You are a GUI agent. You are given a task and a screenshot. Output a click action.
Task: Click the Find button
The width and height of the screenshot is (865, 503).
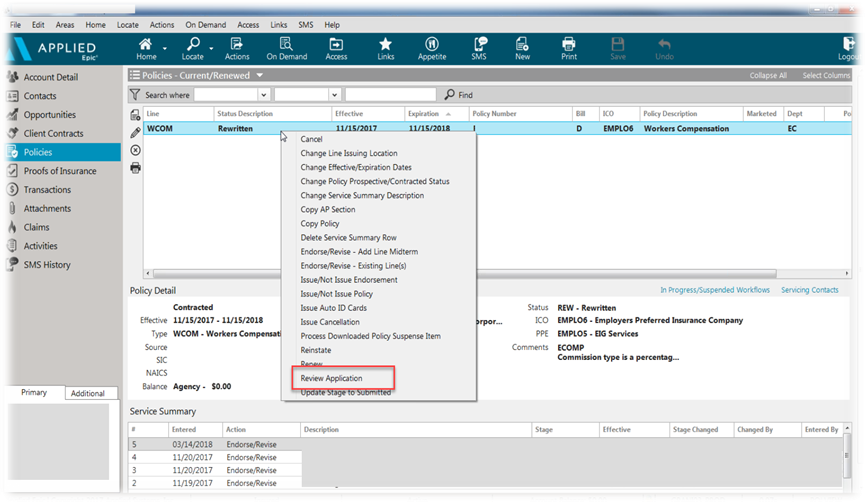[458, 95]
